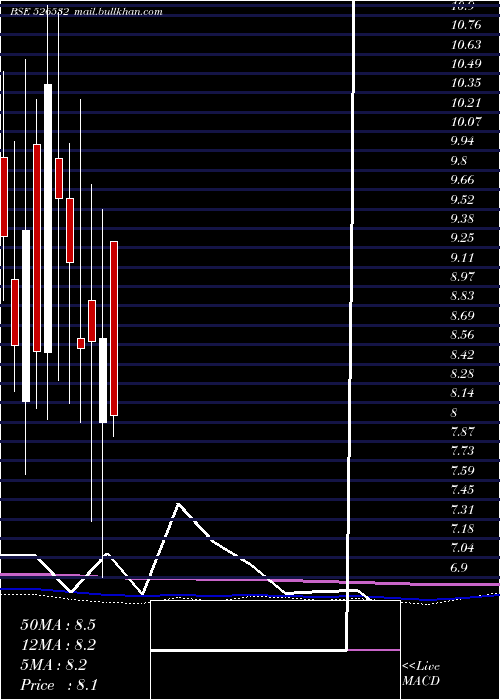Select the 8.97 price axis value
This screenshot has height=700, width=500.
[x=462, y=277]
